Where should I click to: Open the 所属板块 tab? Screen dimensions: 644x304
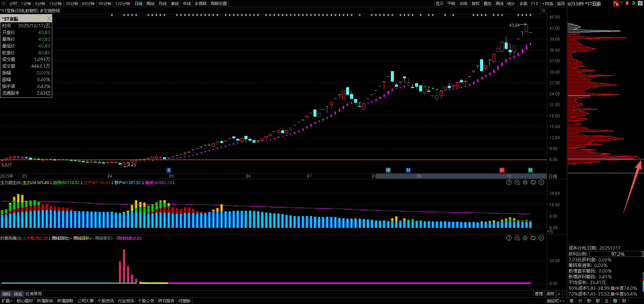[x=45, y=301]
